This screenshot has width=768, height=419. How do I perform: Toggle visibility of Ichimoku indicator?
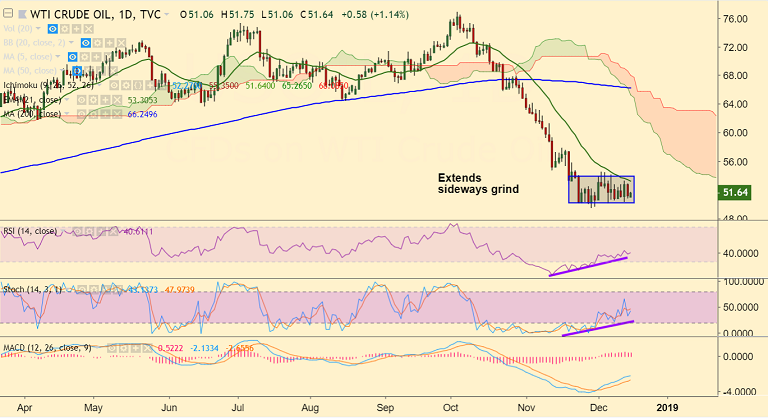114,85
